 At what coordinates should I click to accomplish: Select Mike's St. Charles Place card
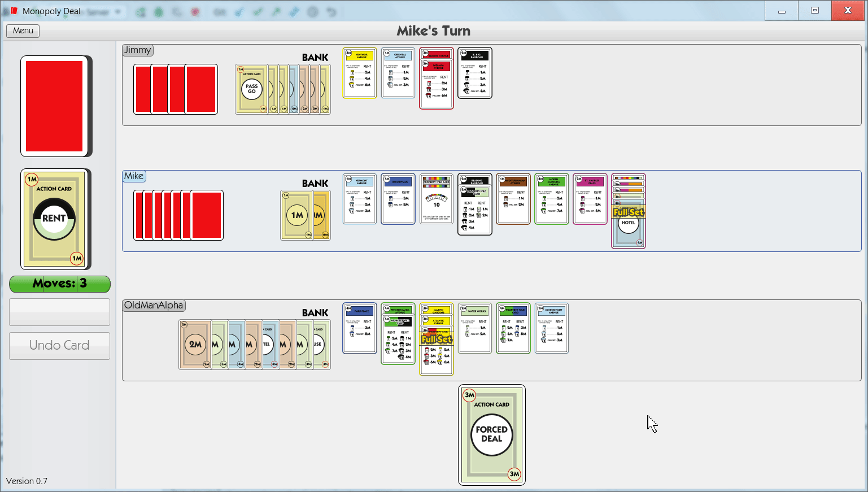tap(590, 199)
